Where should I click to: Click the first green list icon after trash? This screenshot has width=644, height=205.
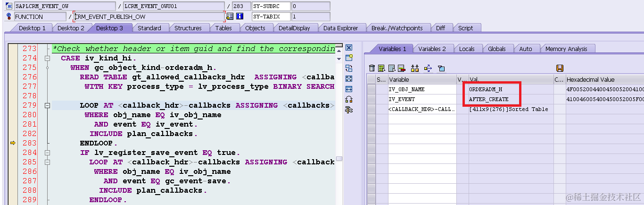[381, 68]
